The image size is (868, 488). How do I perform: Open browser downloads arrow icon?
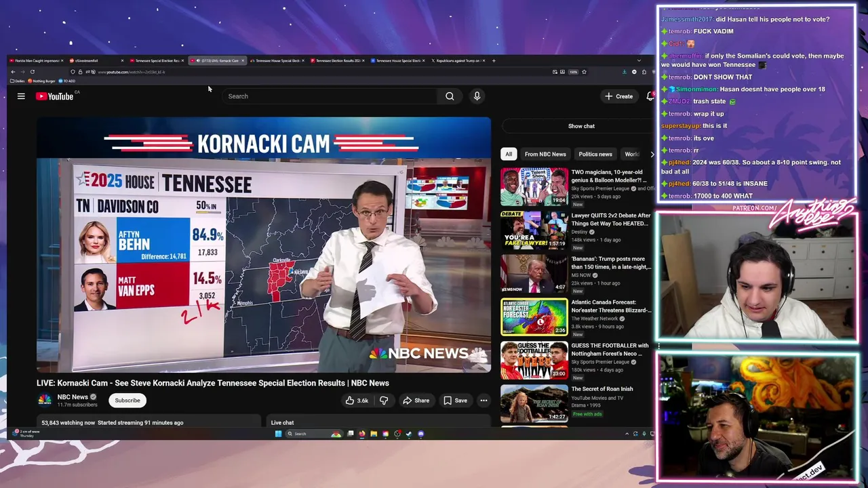625,72
